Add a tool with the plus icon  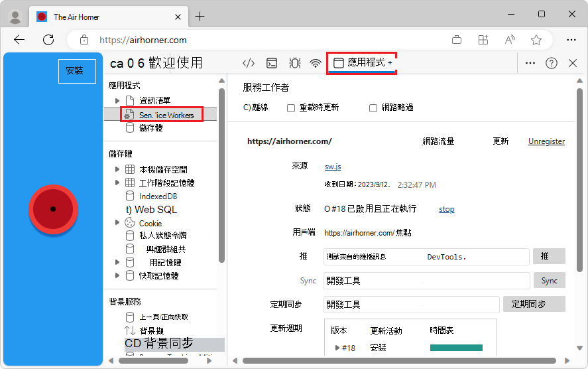(390, 63)
